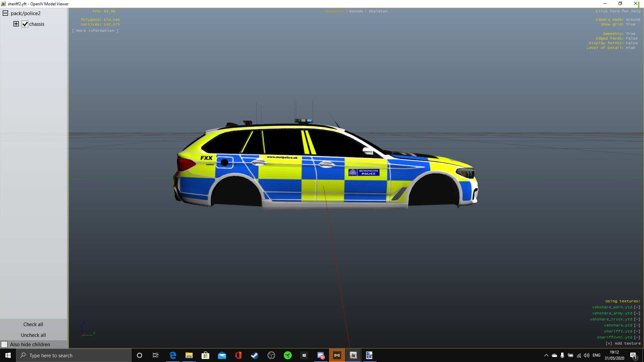Open Microsoft Edge from taskbar
Viewport: 644px width, 362px height.
[173, 355]
